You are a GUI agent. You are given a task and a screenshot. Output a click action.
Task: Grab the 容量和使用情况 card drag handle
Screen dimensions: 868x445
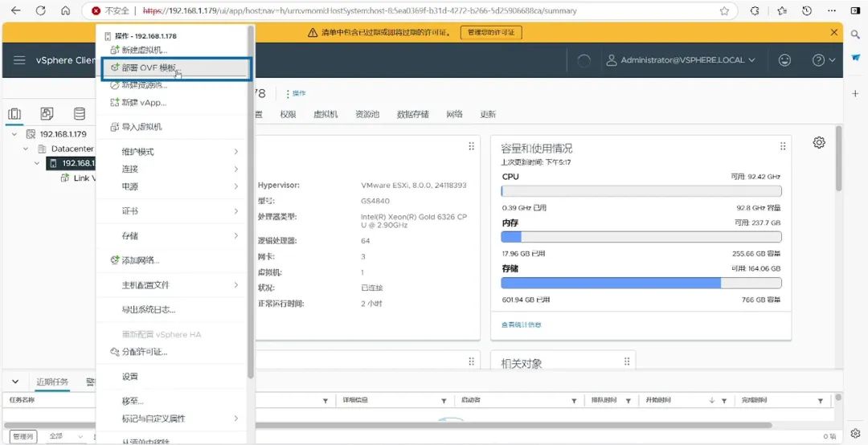783,146
